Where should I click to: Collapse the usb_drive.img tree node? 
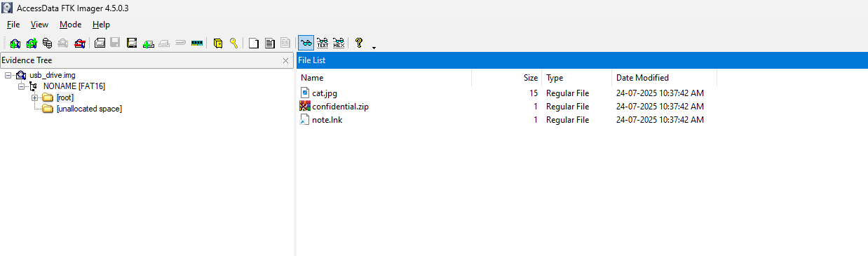pyautogui.click(x=8, y=75)
